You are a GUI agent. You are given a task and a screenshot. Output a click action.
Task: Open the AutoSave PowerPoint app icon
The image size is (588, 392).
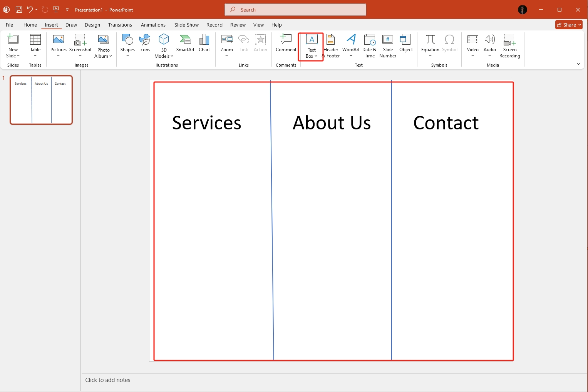7,10
